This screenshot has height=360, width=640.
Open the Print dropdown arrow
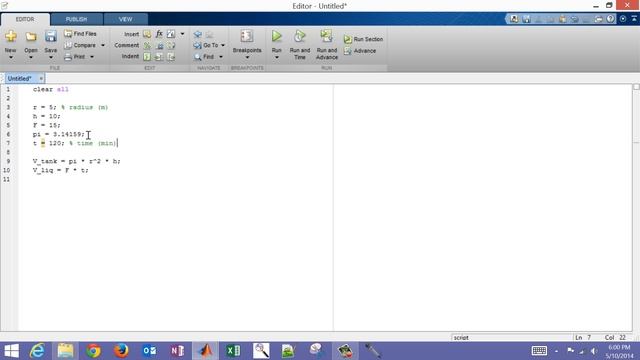[x=92, y=57]
